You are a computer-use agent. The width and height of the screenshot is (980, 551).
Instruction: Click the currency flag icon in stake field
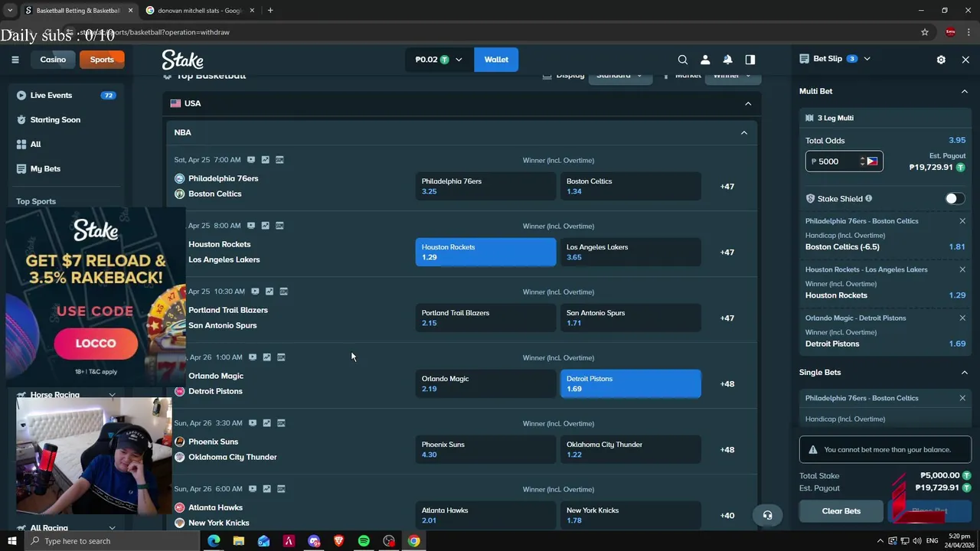click(x=872, y=161)
